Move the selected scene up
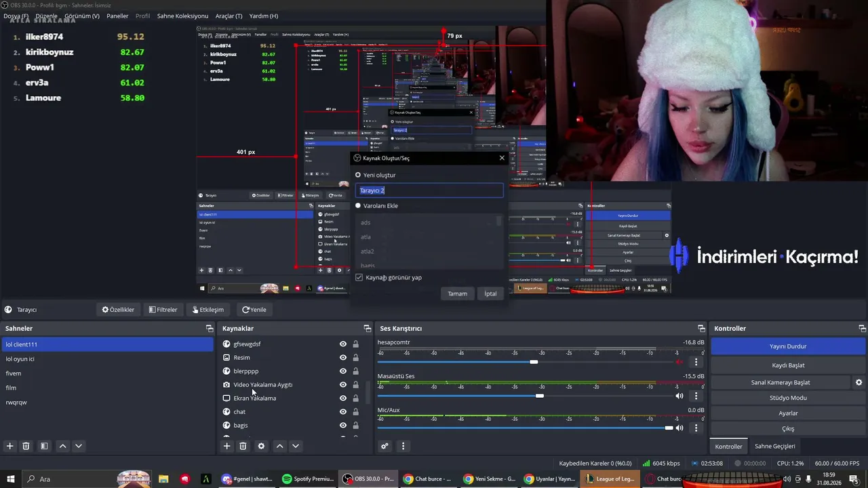The width and height of the screenshot is (868, 488). (62, 446)
